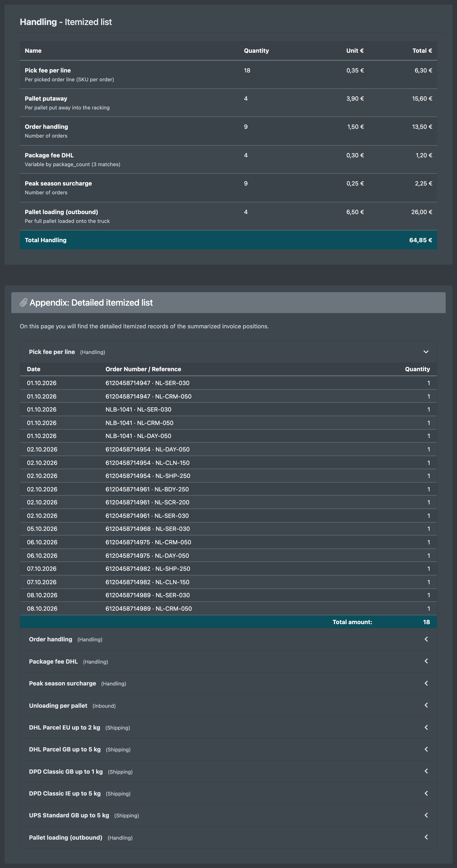This screenshot has width=457, height=868.
Task: Select row 6120458714961 · NL-SCR-200
Action: pos(228,502)
